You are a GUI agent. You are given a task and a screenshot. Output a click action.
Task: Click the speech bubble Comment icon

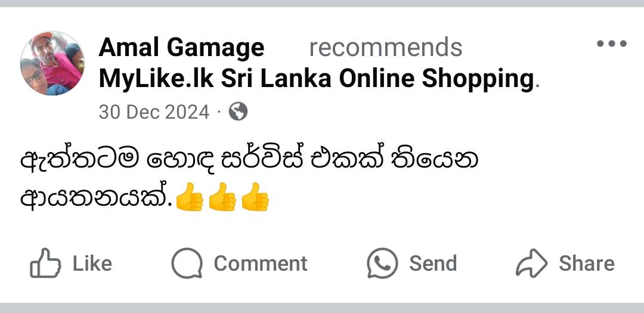187,264
